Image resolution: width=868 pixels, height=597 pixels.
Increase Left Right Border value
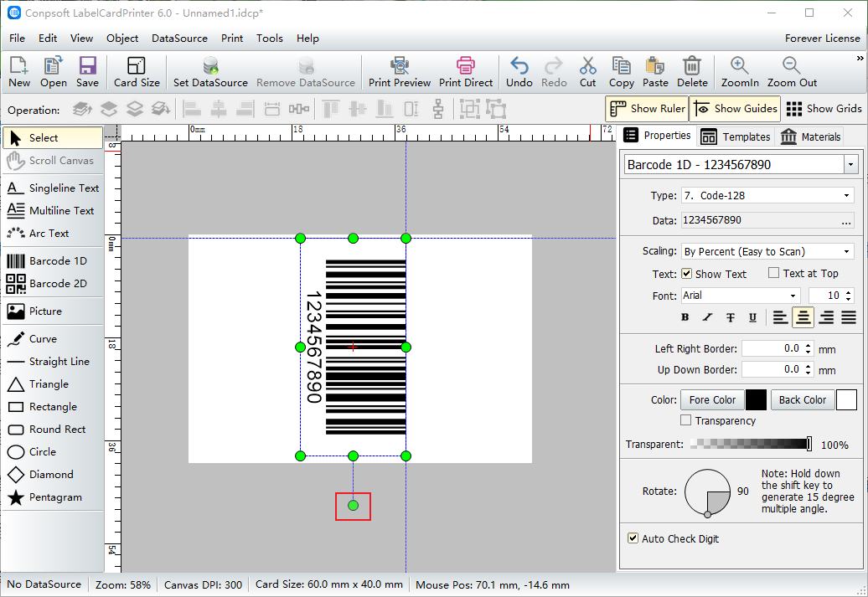809,345
